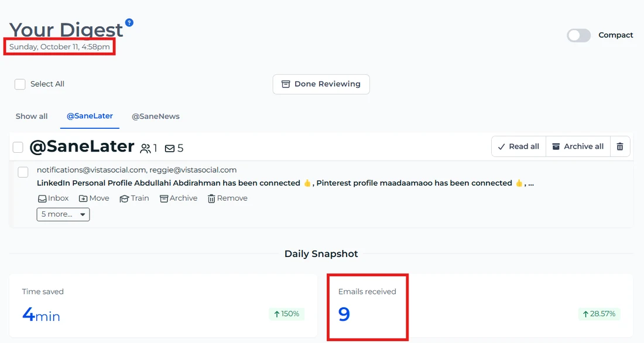This screenshot has height=343, width=644.
Task: Click the trash icon next to Archive all
Action: [x=620, y=147]
